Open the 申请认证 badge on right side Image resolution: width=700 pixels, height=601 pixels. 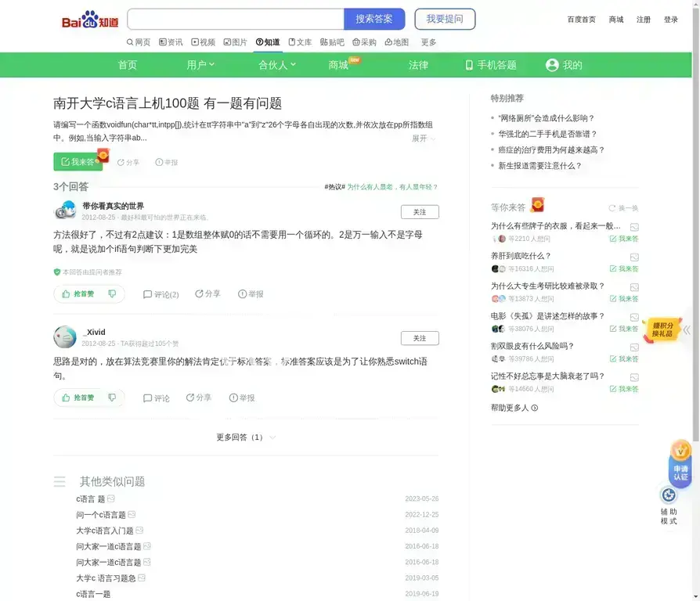(680, 463)
